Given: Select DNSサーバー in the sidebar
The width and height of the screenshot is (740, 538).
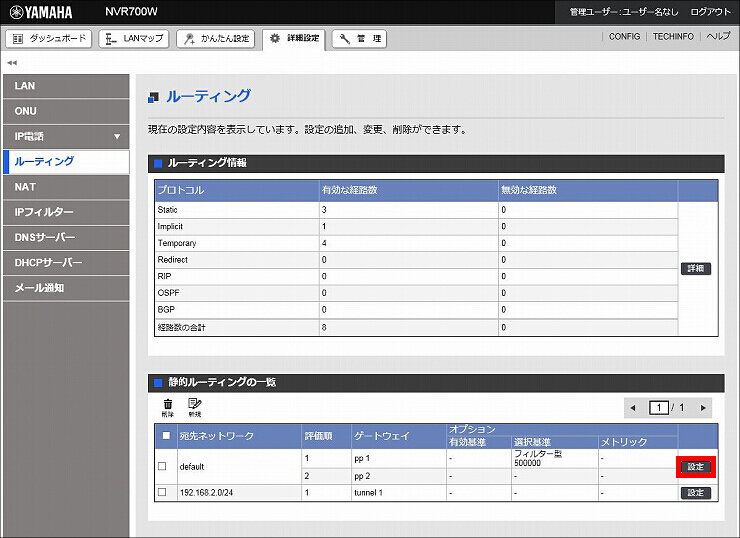Looking at the screenshot, I should (66, 237).
